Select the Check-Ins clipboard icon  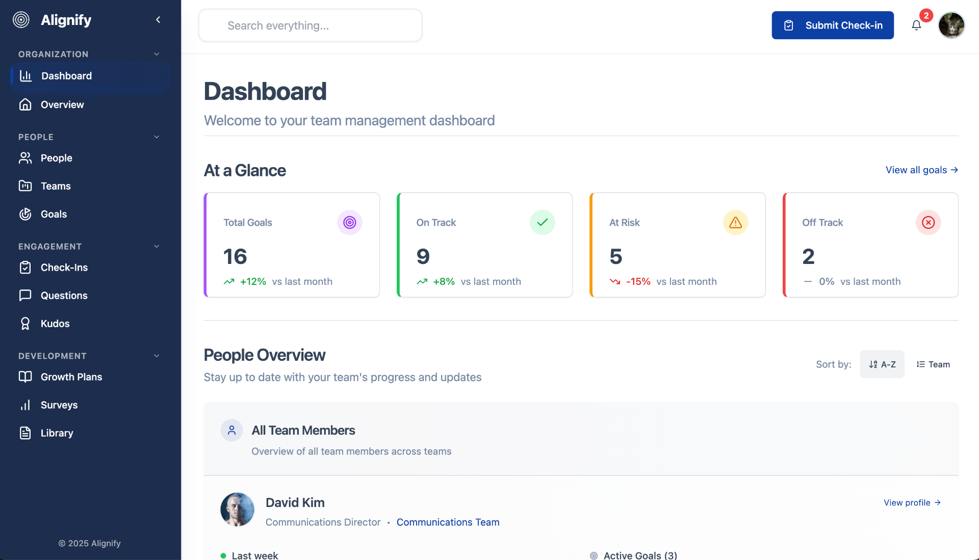pyautogui.click(x=25, y=267)
